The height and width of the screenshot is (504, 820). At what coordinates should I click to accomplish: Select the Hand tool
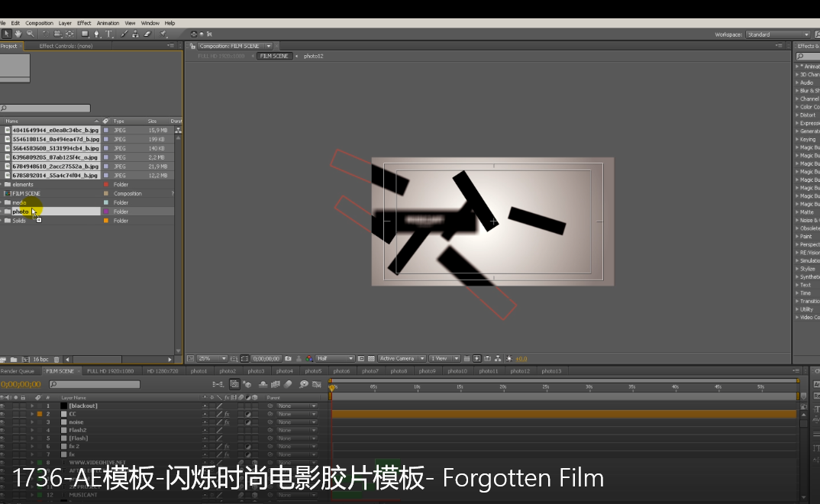pos(18,34)
